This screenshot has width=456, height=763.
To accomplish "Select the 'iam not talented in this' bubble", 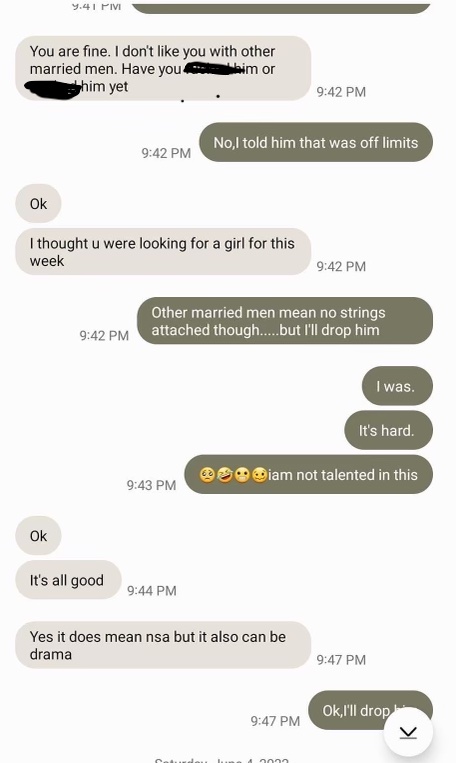I will [x=309, y=474].
